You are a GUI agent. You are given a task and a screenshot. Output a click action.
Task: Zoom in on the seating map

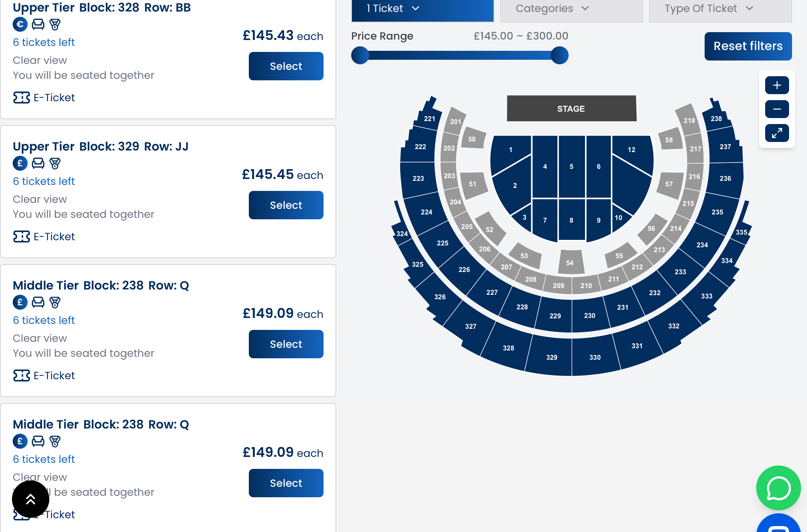(x=777, y=86)
